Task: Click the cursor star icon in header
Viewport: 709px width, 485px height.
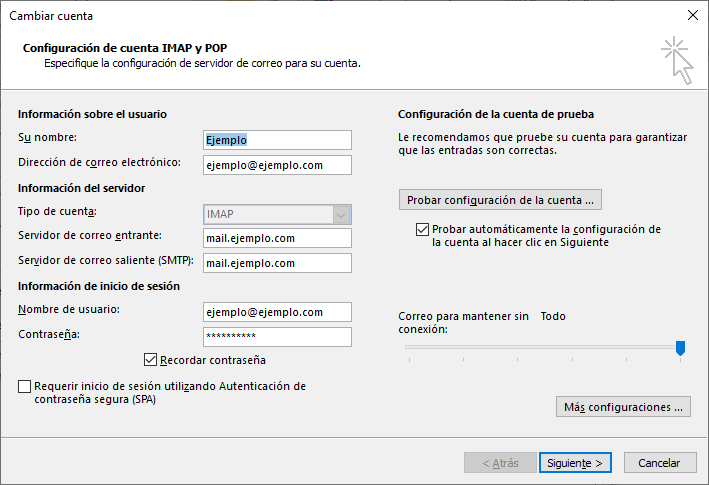Action: pos(677,60)
